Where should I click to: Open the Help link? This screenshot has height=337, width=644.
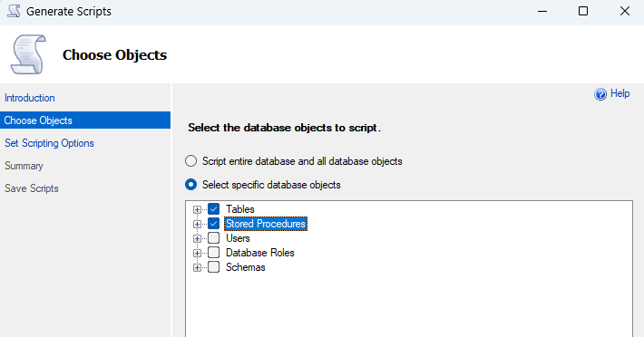coord(620,93)
